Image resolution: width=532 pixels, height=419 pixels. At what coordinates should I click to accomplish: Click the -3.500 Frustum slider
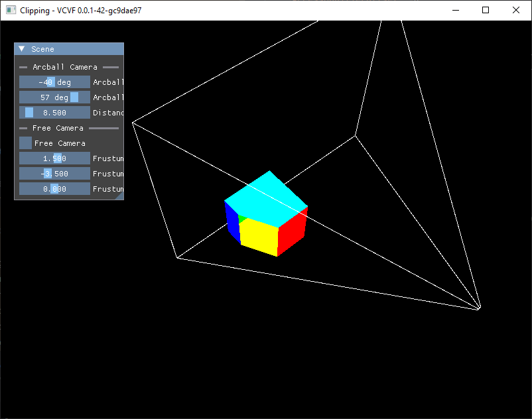click(54, 174)
